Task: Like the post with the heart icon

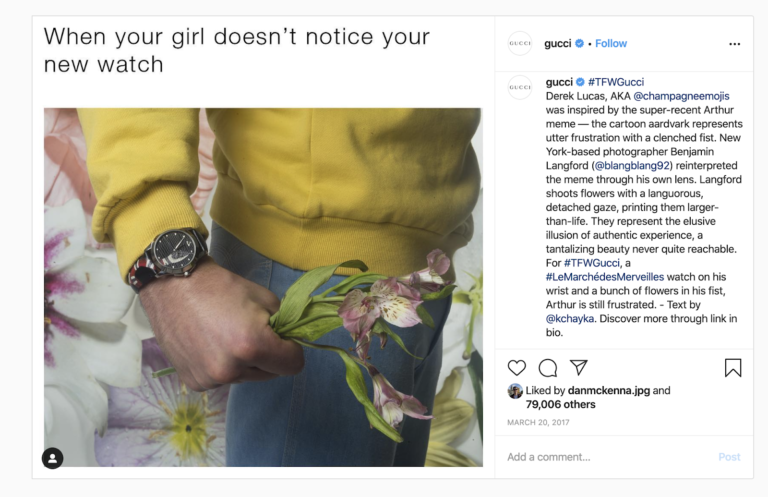Action: tap(517, 368)
